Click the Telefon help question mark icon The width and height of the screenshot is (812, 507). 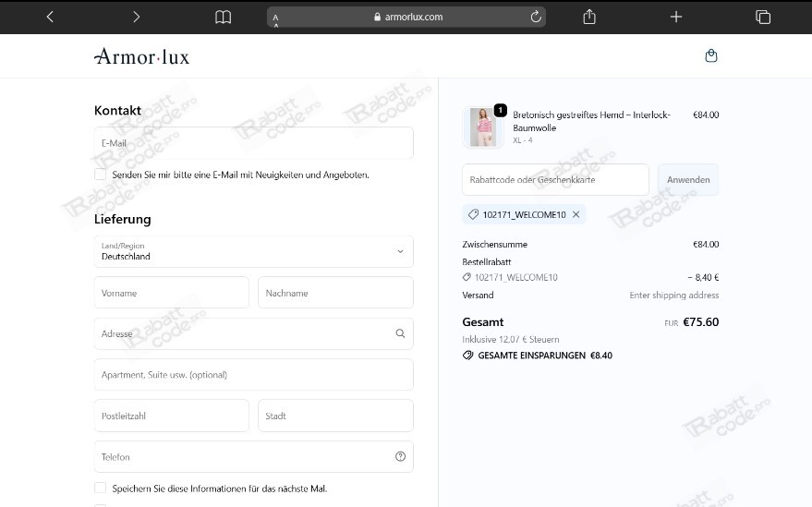[x=400, y=456]
